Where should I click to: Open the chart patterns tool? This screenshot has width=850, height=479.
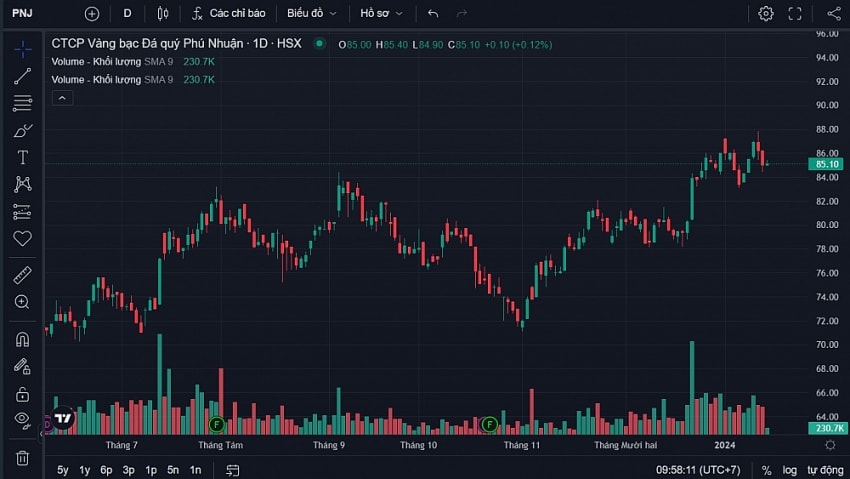point(22,184)
